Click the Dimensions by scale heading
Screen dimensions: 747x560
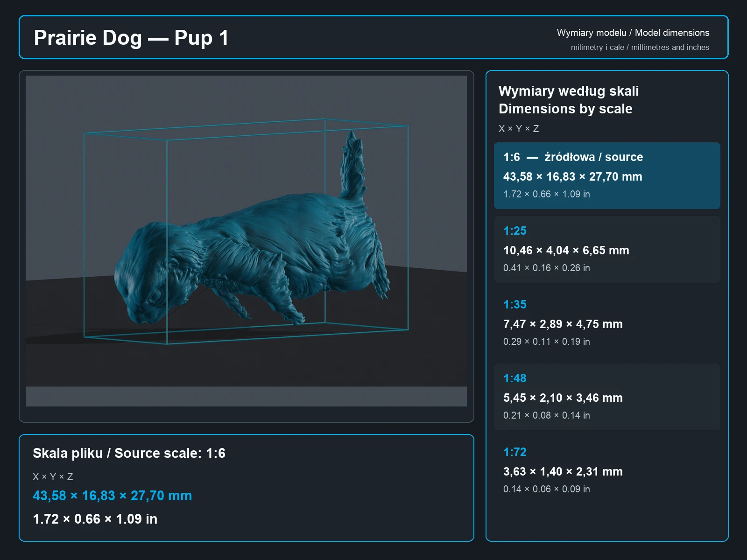(x=565, y=109)
